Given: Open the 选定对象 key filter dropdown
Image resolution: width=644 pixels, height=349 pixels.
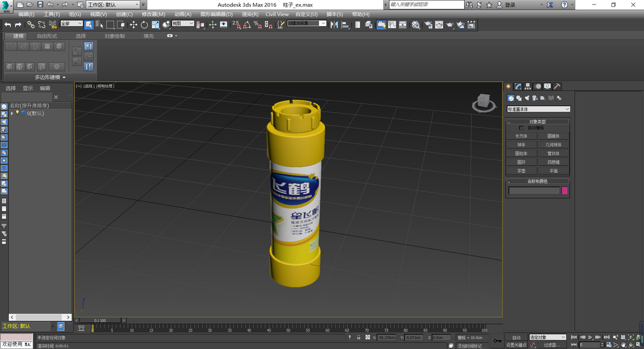Looking at the screenshot, I should coord(547,337).
